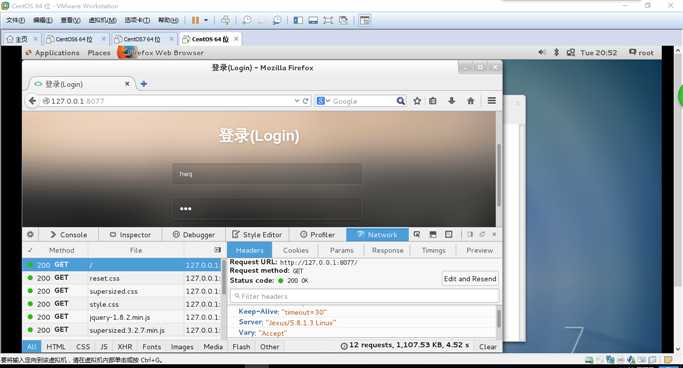Image resolution: width=683 pixels, height=368 pixels.
Task: Switch to the Inspector devtools tab
Action: [130, 235]
